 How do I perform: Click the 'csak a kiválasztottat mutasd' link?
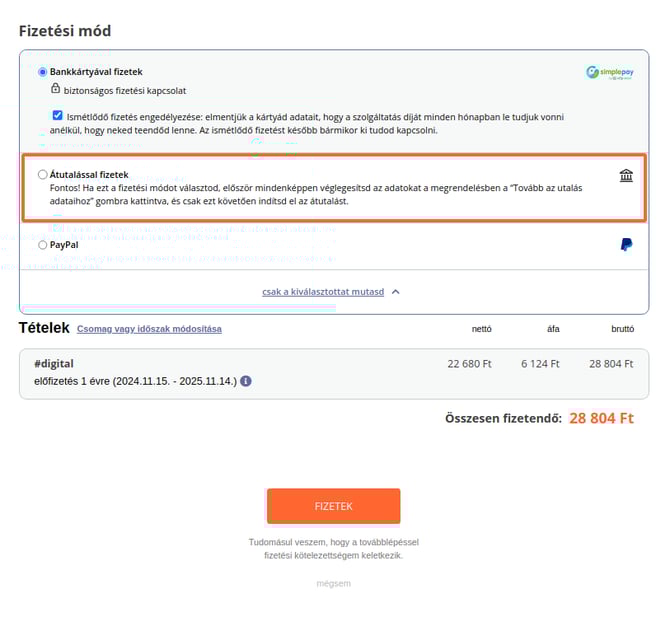click(x=323, y=292)
